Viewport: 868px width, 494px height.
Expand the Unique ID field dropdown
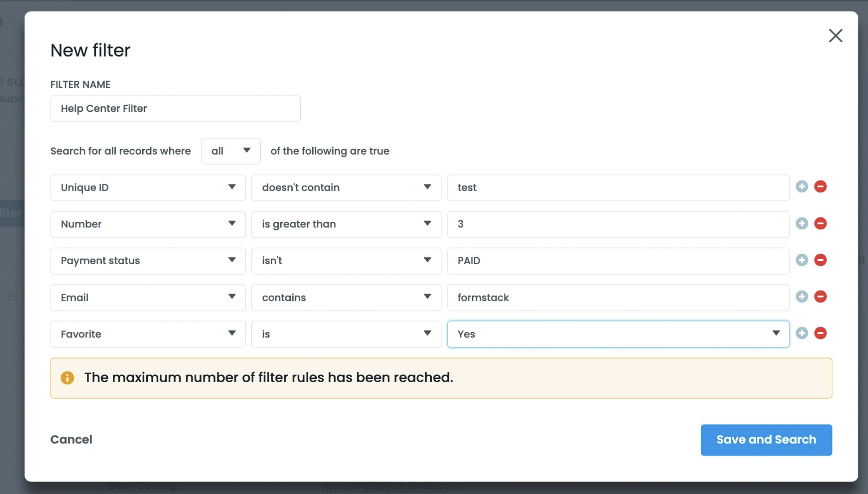click(148, 188)
